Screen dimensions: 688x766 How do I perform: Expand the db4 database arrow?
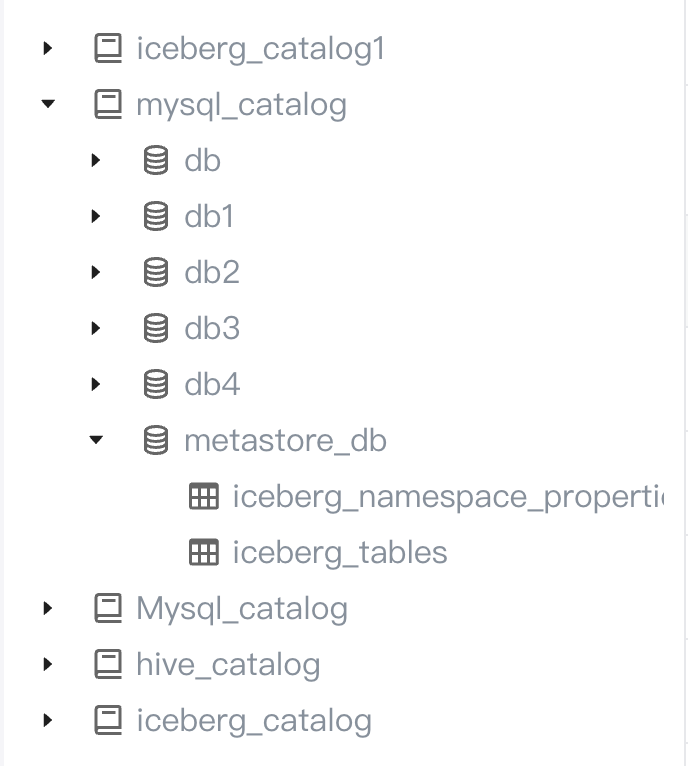click(x=96, y=384)
